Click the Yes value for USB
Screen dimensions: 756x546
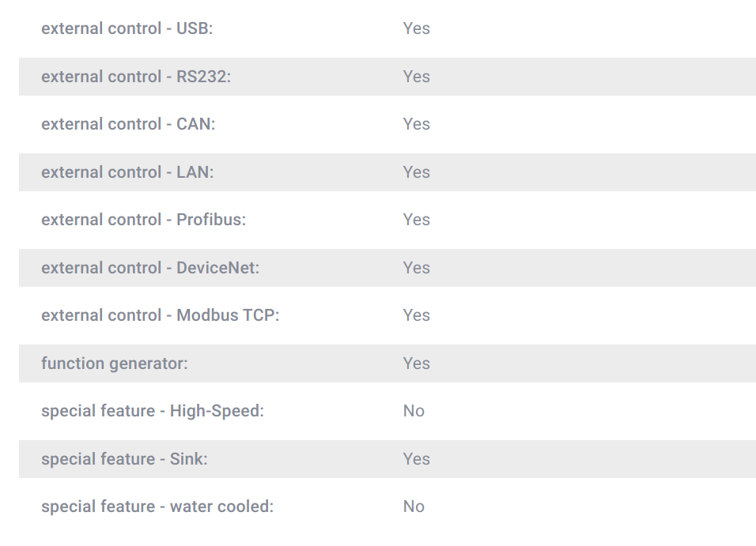(417, 28)
